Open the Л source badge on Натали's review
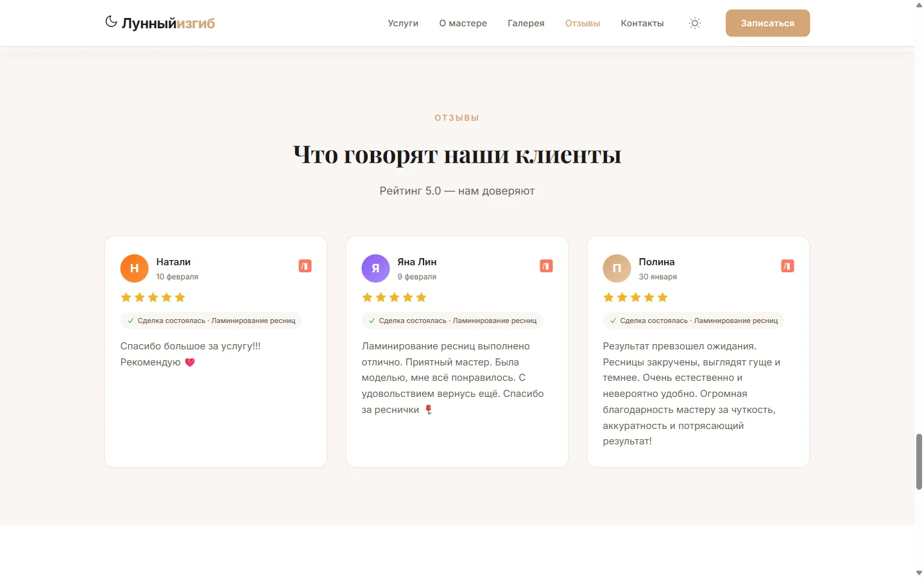The width and height of the screenshot is (924, 578). [305, 265]
